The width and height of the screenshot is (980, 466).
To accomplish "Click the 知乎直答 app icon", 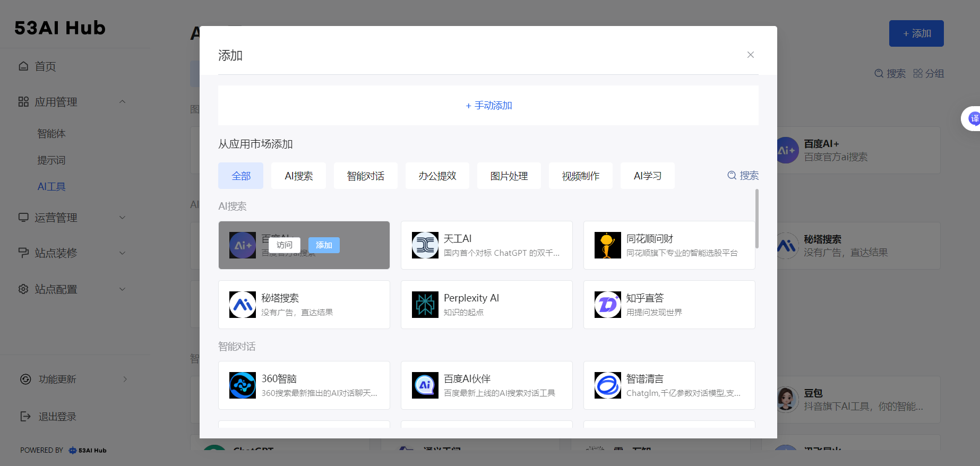I will click(x=607, y=305).
